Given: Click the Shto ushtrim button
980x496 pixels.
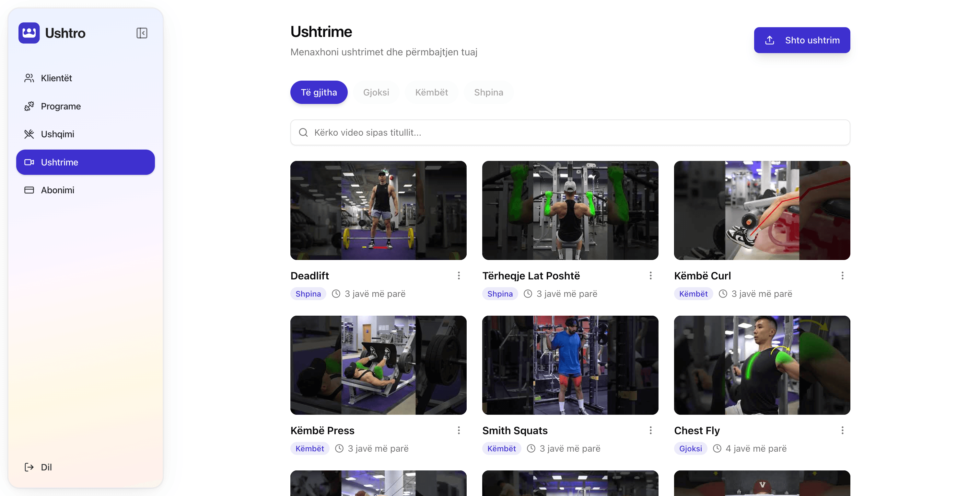Looking at the screenshot, I should tap(802, 40).
